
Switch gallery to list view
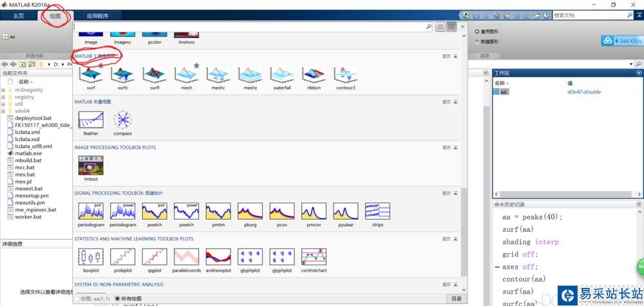pos(440,26)
